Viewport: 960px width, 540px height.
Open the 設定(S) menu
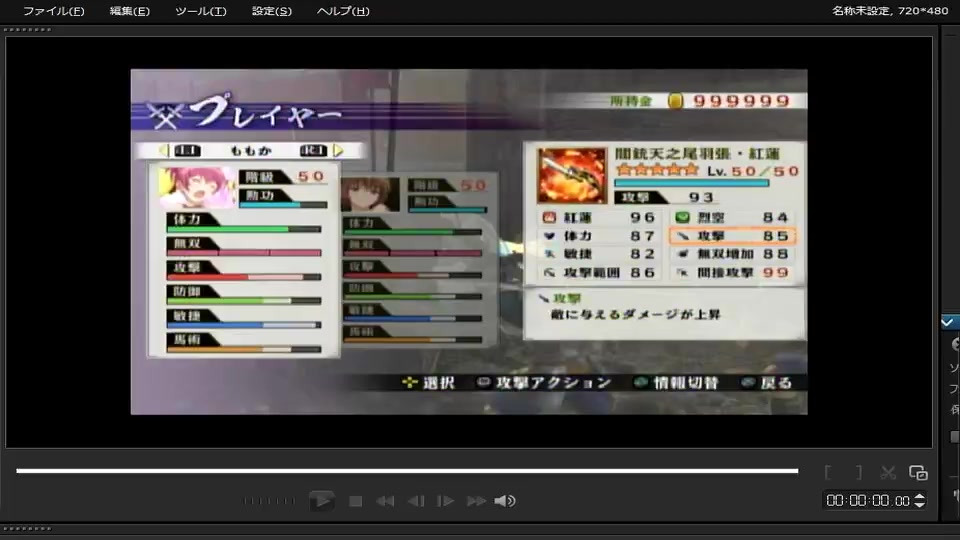(x=271, y=11)
